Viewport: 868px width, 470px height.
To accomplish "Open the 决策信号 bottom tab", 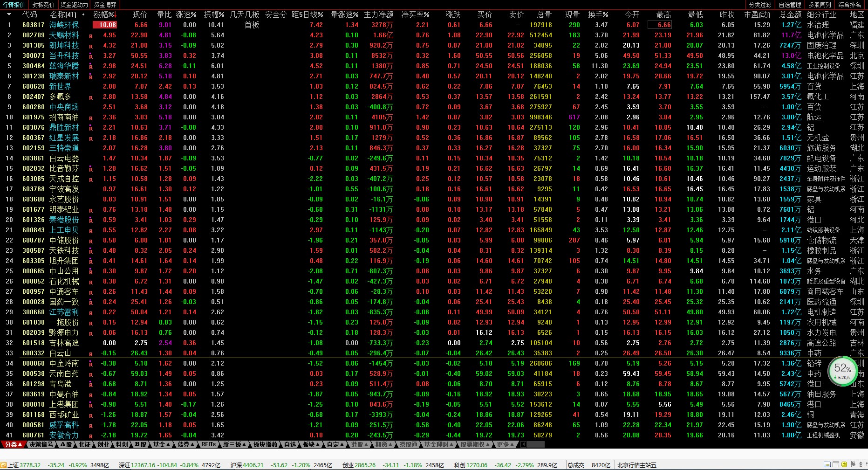I will click(41, 444).
